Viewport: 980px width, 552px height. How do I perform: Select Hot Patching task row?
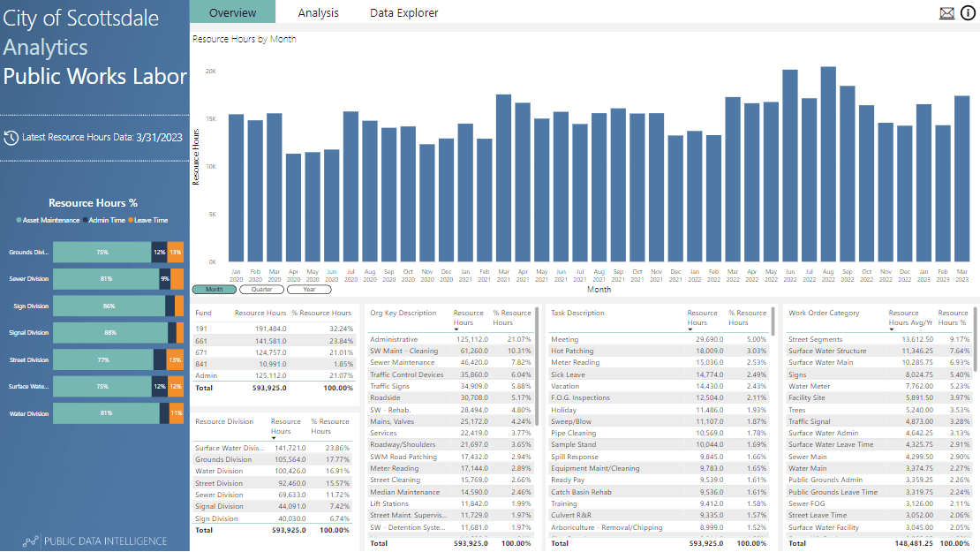(x=659, y=352)
